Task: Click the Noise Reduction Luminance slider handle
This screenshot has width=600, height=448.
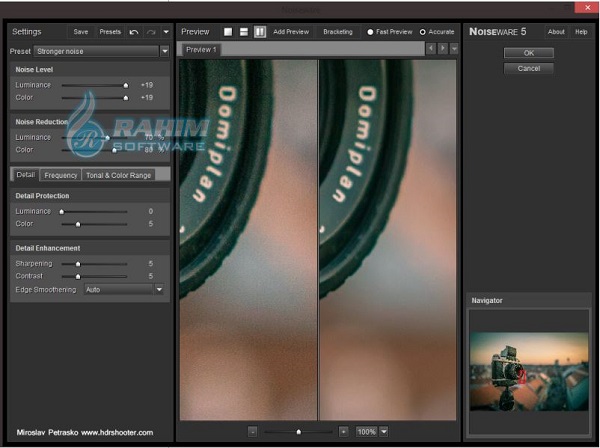Action: pos(108,138)
